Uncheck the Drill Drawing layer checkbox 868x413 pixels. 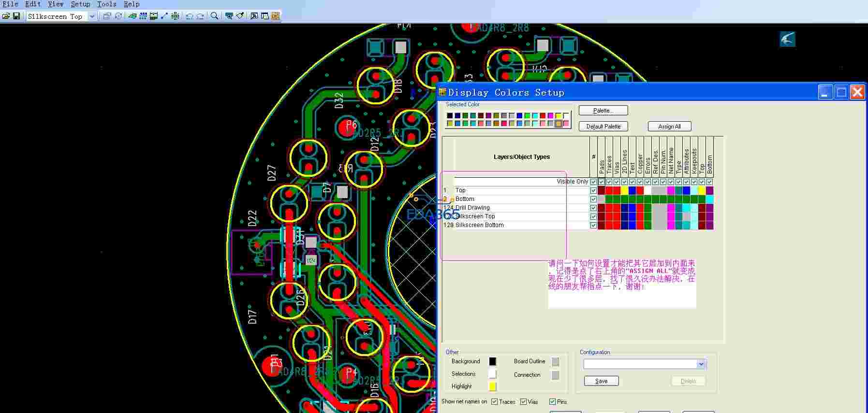coord(593,208)
